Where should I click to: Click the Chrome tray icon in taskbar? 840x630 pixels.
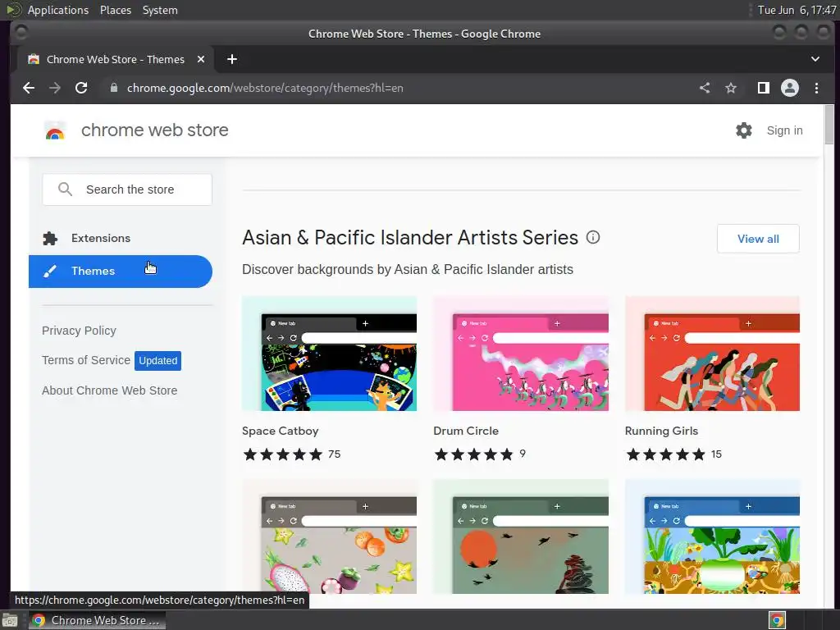point(777,620)
